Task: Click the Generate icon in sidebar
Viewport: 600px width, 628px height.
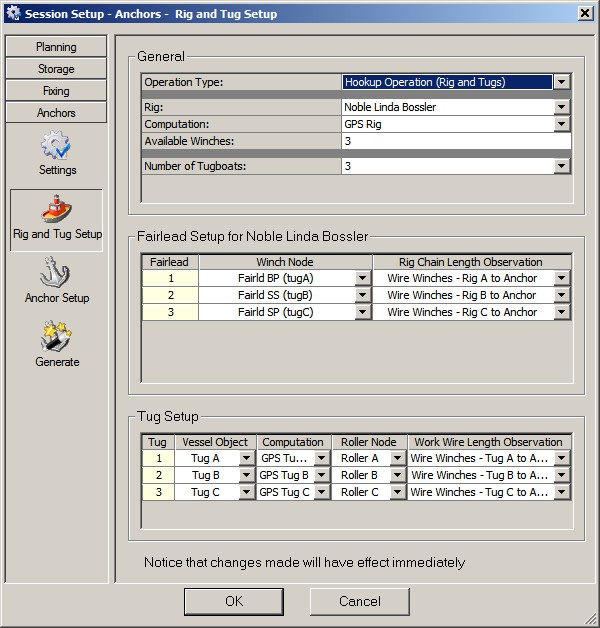Action: pyautogui.click(x=56, y=338)
